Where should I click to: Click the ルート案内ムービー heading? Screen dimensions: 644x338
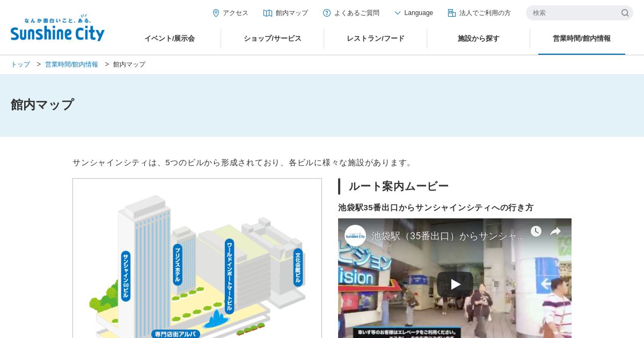(x=398, y=186)
